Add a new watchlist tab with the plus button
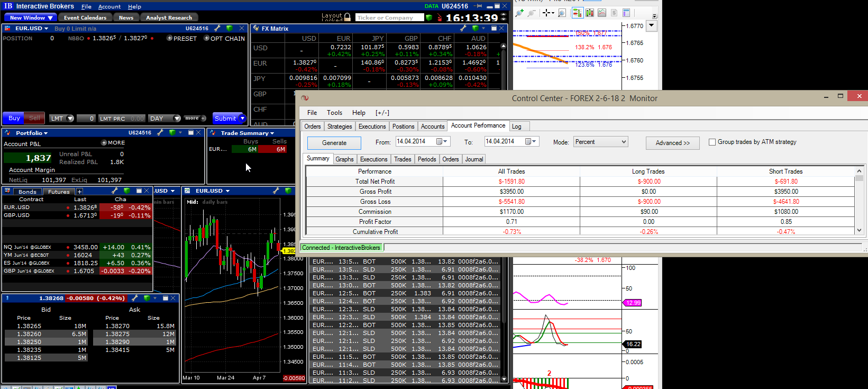868x389 pixels. coord(79,192)
